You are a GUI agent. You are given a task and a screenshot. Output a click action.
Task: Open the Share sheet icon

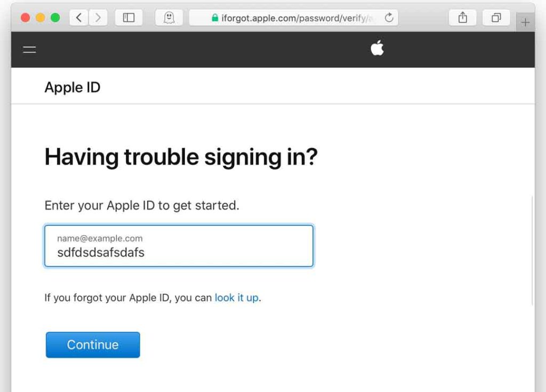(x=463, y=18)
